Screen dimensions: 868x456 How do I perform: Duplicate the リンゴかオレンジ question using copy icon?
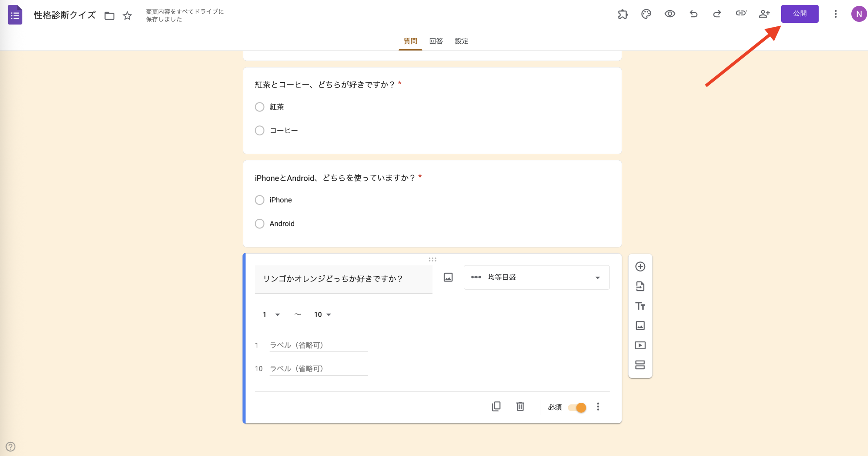496,407
